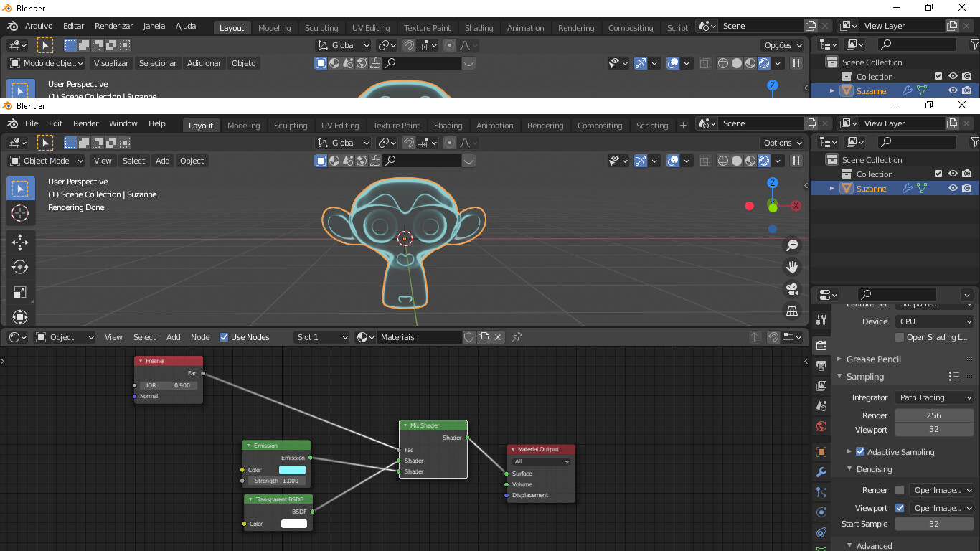Hide Suzanne in viewport via front outliner eye
This screenshot has width=980, height=551.
point(953,189)
